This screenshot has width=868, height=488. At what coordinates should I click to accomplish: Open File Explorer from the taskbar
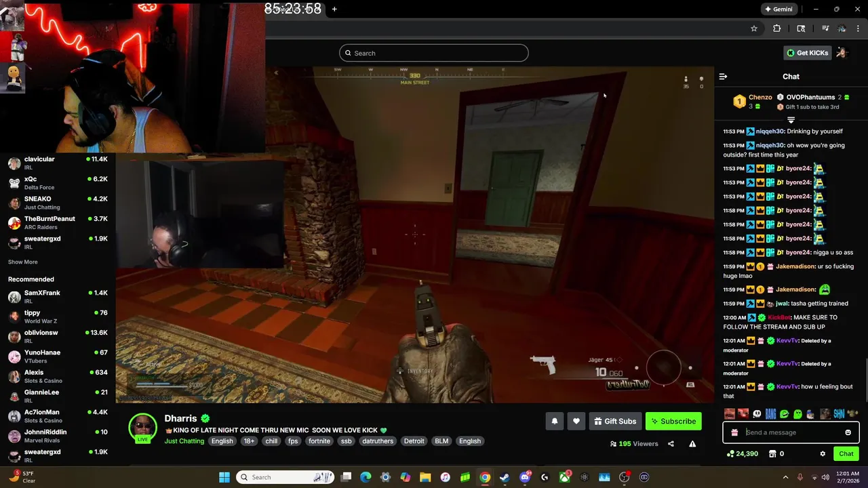[x=425, y=477]
